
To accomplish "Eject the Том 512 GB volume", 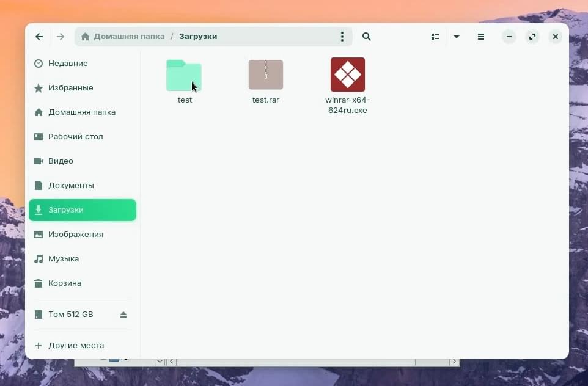I will [x=123, y=315].
